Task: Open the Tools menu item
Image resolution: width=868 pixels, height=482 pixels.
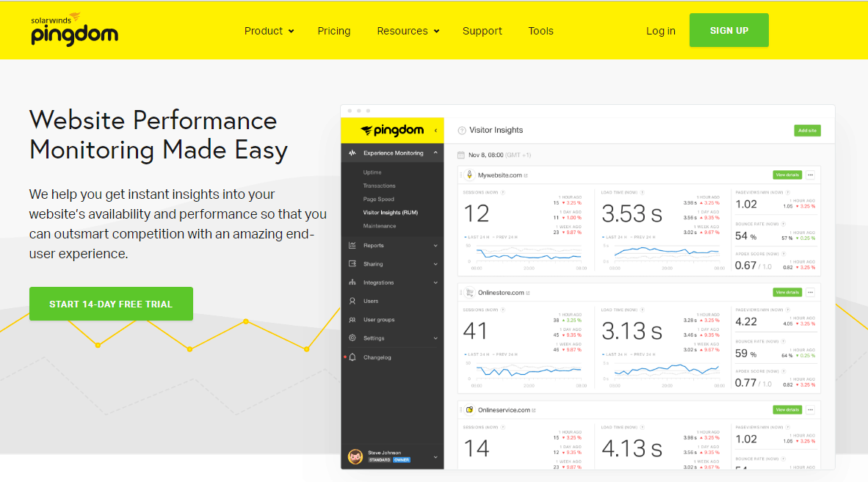Action: (x=540, y=31)
